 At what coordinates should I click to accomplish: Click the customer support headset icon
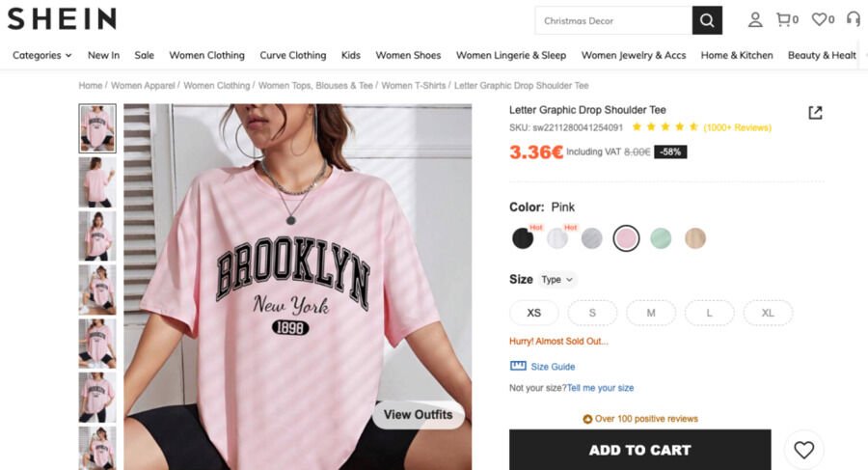853,19
